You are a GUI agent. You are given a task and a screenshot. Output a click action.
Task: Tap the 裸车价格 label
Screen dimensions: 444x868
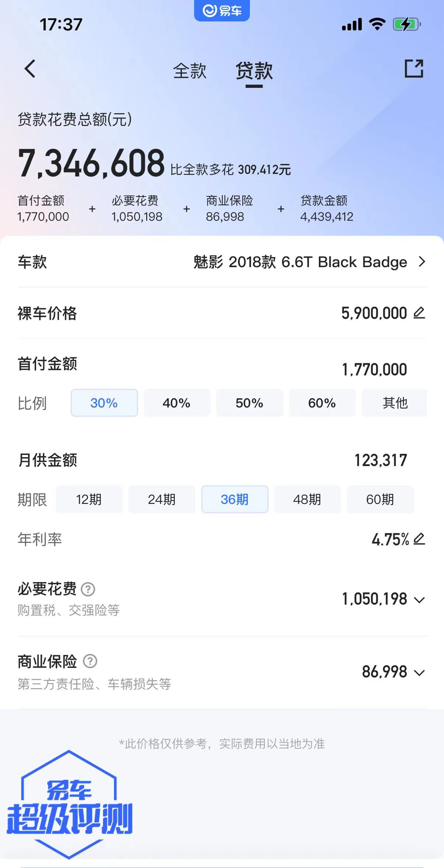pos(47,313)
